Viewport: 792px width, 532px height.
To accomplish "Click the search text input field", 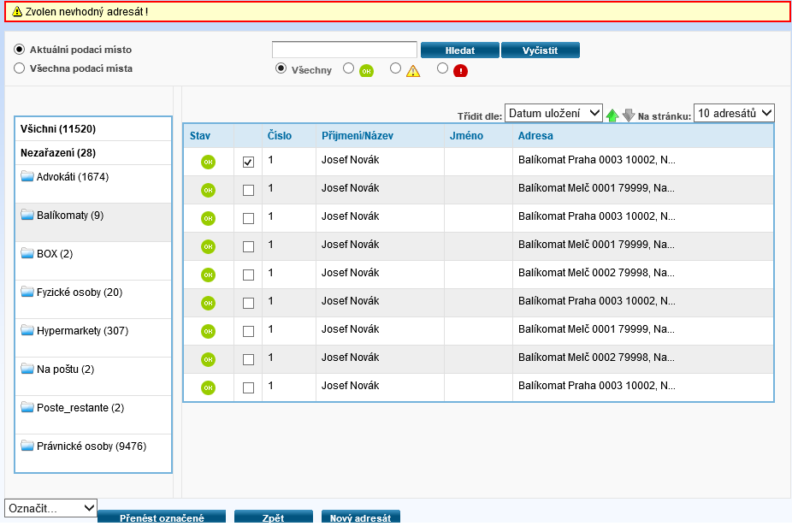I will coord(344,50).
